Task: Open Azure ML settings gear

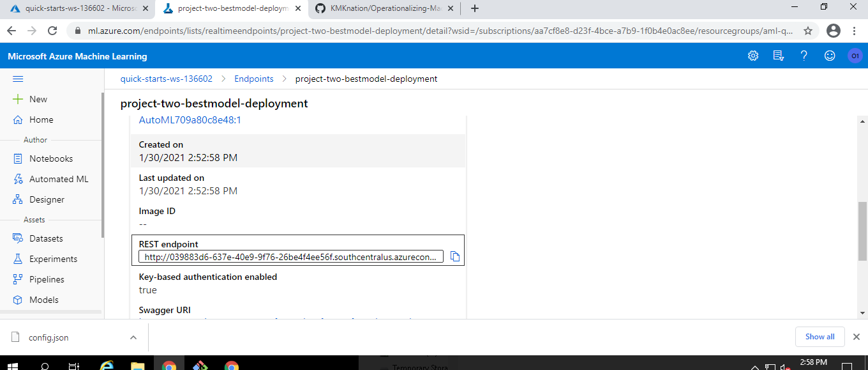Action: (x=753, y=56)
